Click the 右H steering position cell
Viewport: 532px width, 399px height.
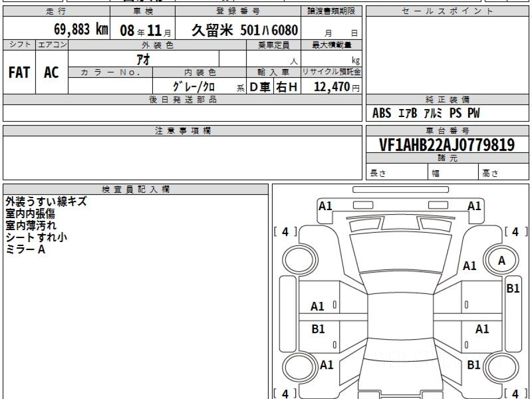286,87
